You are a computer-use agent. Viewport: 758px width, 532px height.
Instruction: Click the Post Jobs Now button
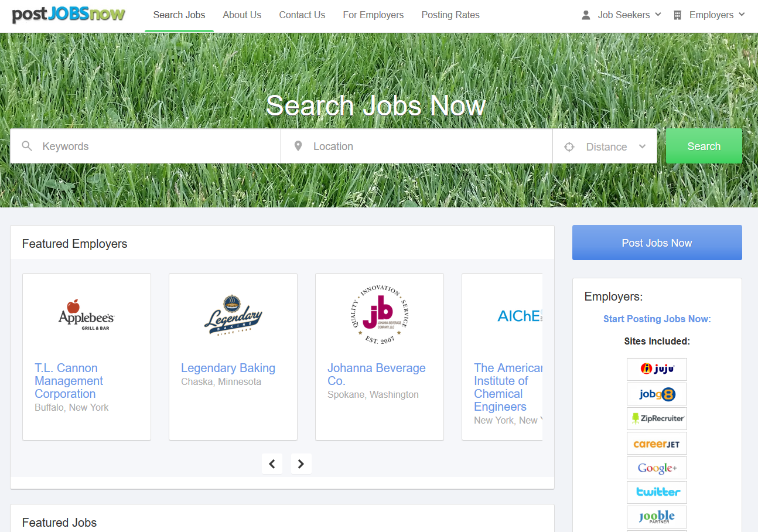657,243
